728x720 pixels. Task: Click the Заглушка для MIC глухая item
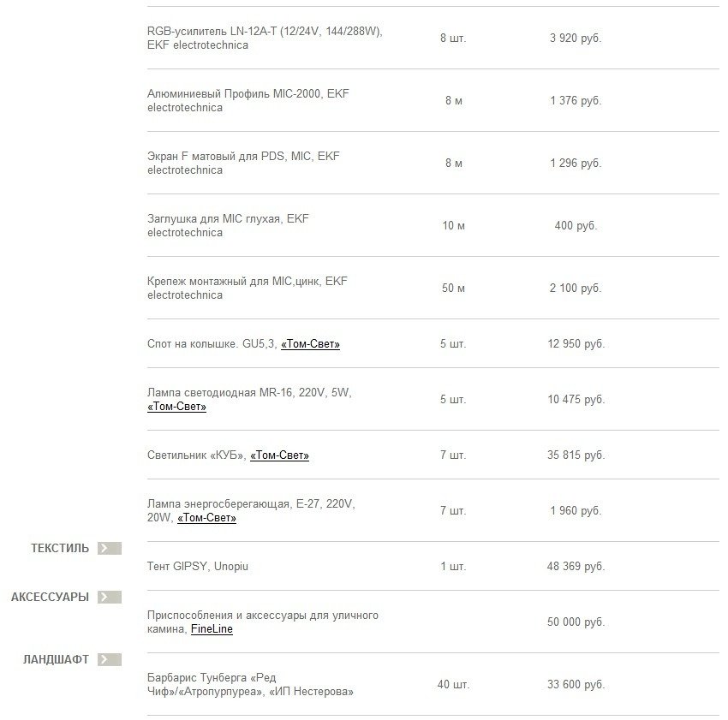click(x=228, y=226)
